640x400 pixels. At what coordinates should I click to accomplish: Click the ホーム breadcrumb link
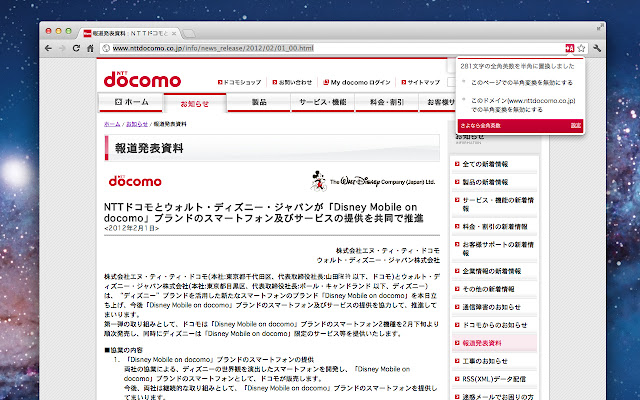coord(112,124)
